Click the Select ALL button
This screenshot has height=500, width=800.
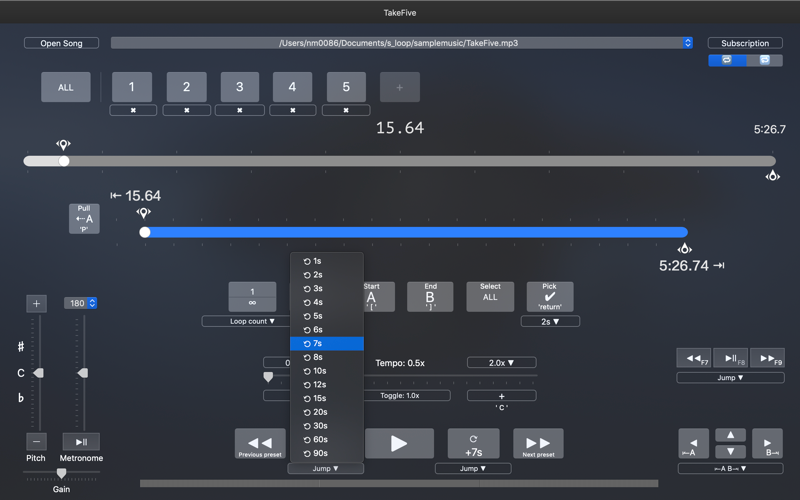(x=490, y=297)
